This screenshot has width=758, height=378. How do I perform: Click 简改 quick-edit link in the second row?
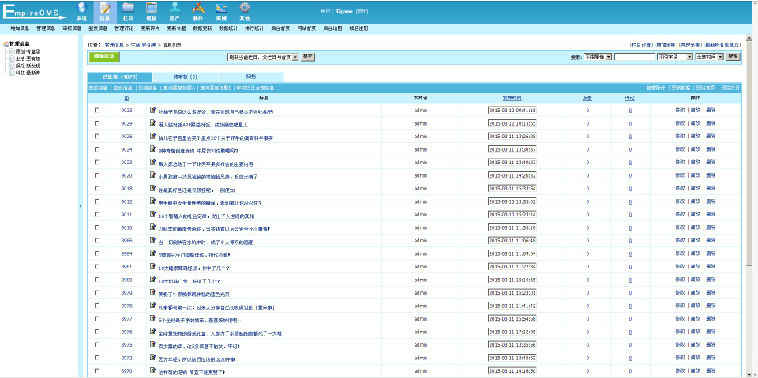[x=695, y=123]
